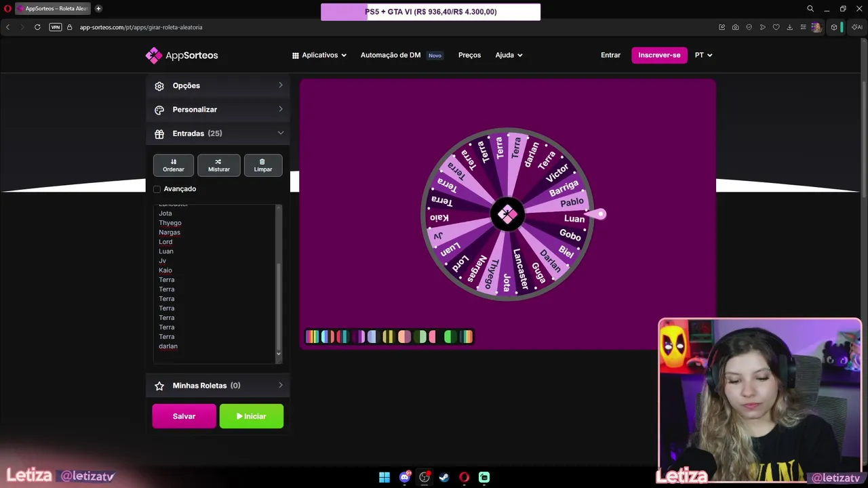Click the Entrar login link

tap(610, 56)
